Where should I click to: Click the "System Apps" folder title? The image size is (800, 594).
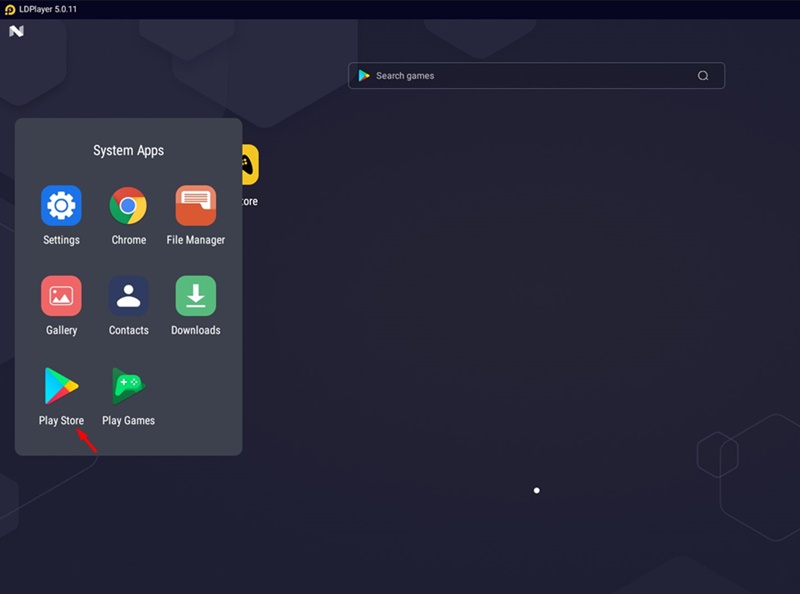coord(128,151)
